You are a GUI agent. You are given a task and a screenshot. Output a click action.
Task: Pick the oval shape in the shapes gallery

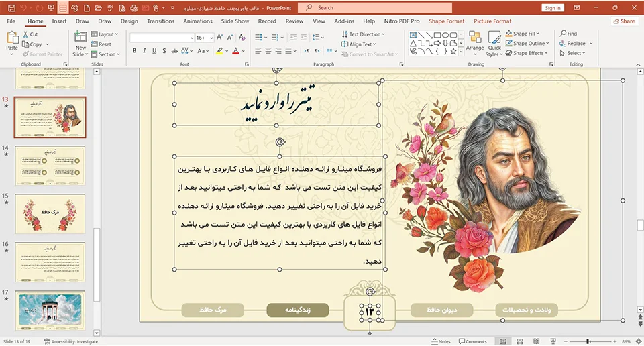coord(445,35)
